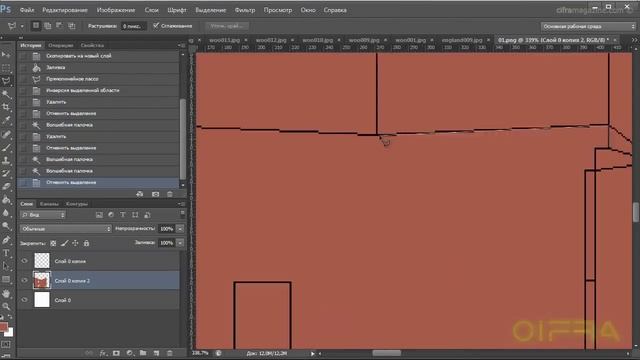Image resolution: width=640 pixels, height=360 pixels.
Task: Open the Изображение menu
Action: [116, 10]
